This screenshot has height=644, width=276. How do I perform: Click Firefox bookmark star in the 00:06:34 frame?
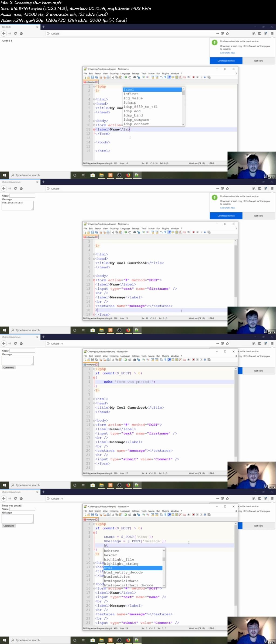point(227,343)
